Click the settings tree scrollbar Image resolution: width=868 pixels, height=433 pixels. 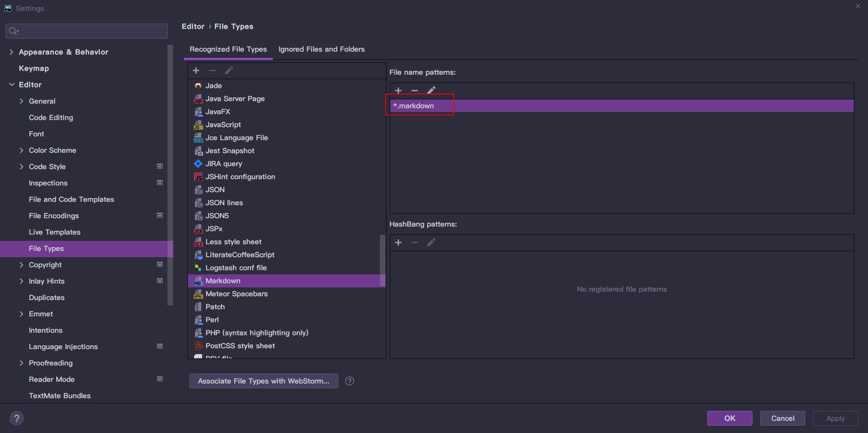170,175
